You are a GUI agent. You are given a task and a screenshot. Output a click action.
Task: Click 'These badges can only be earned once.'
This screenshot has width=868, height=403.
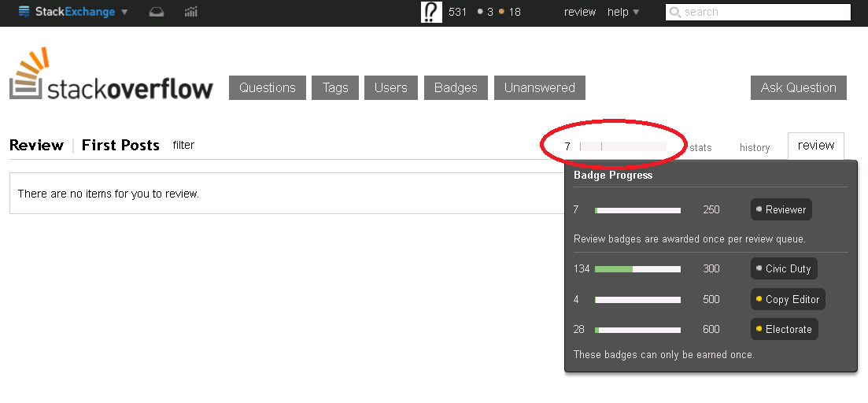tap(663, 354)
